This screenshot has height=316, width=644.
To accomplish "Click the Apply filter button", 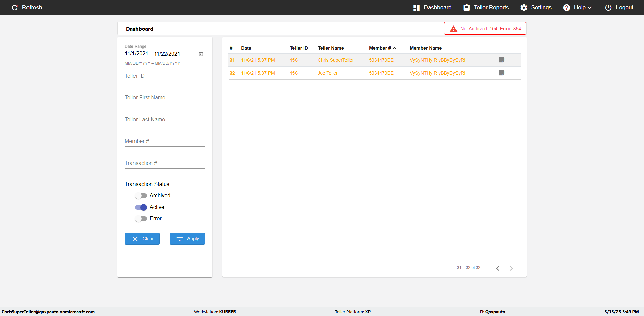I will (187, 239).
